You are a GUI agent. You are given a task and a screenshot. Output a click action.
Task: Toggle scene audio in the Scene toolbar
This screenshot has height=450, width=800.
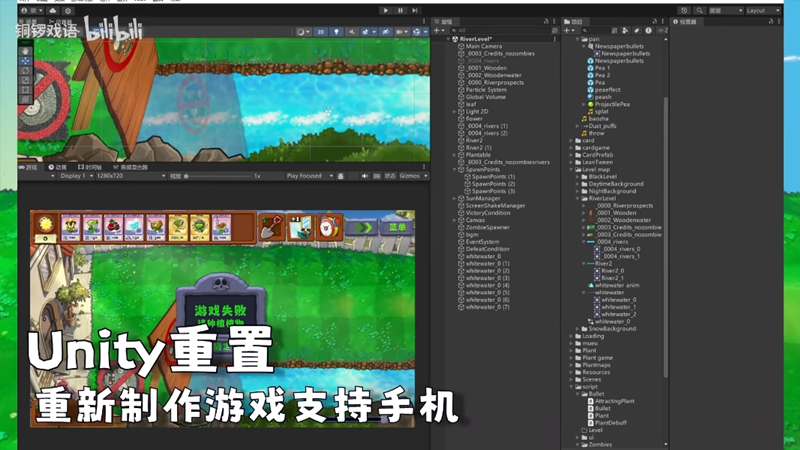(352, 32)
